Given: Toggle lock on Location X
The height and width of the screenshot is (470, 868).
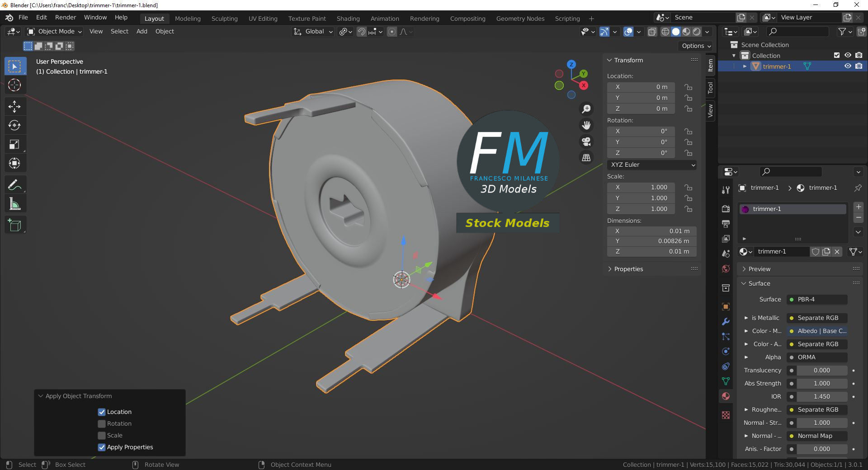Looking at the screenshot, I should (x=688, y=87).
